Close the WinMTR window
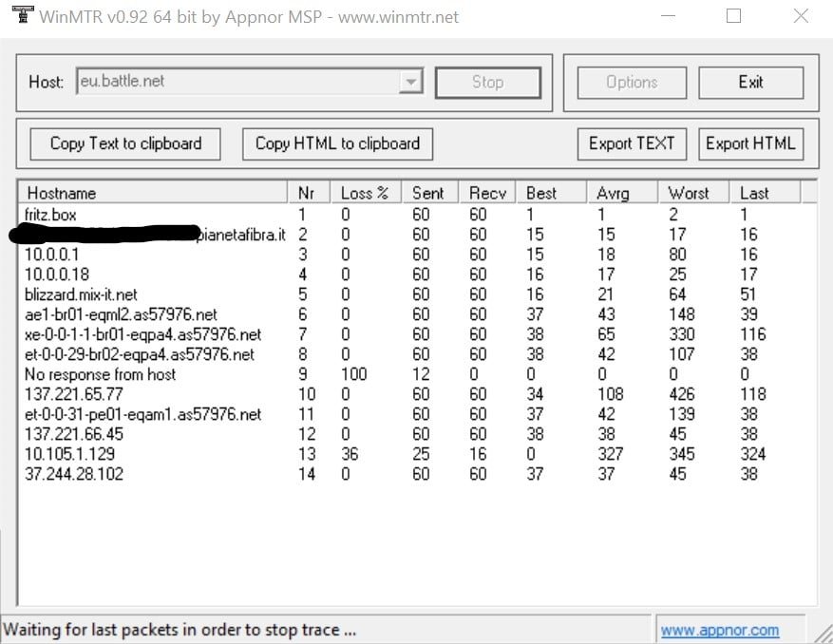Screen dimensions: 833x644 tap(801, 16)
